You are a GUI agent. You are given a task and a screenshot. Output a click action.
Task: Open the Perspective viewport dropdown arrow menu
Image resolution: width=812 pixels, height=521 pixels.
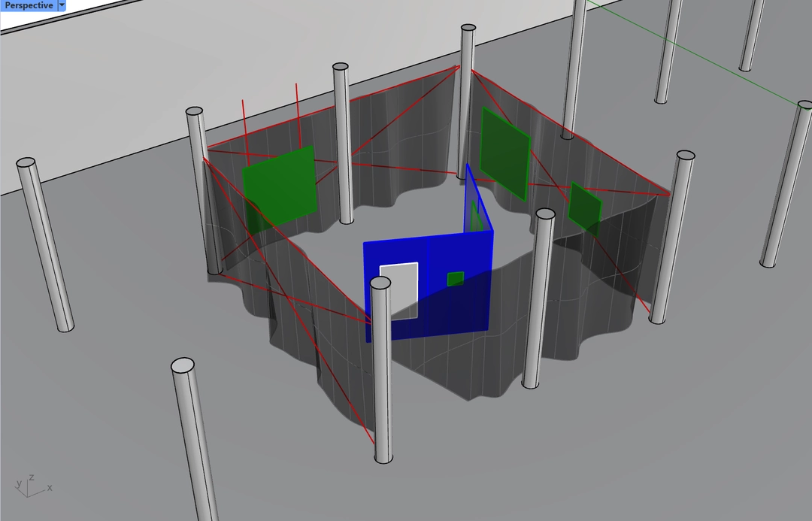pos(62,5)
